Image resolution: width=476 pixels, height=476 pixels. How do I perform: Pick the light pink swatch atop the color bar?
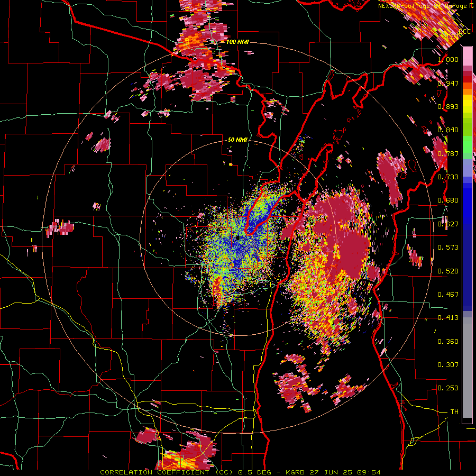[x=467, y=57]
